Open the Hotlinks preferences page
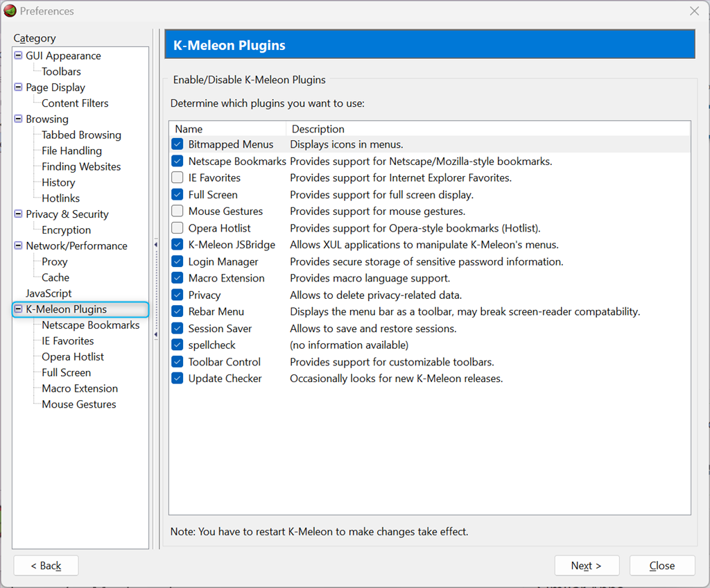The height and width of the screenshot is (588, 710). point(61,198)
